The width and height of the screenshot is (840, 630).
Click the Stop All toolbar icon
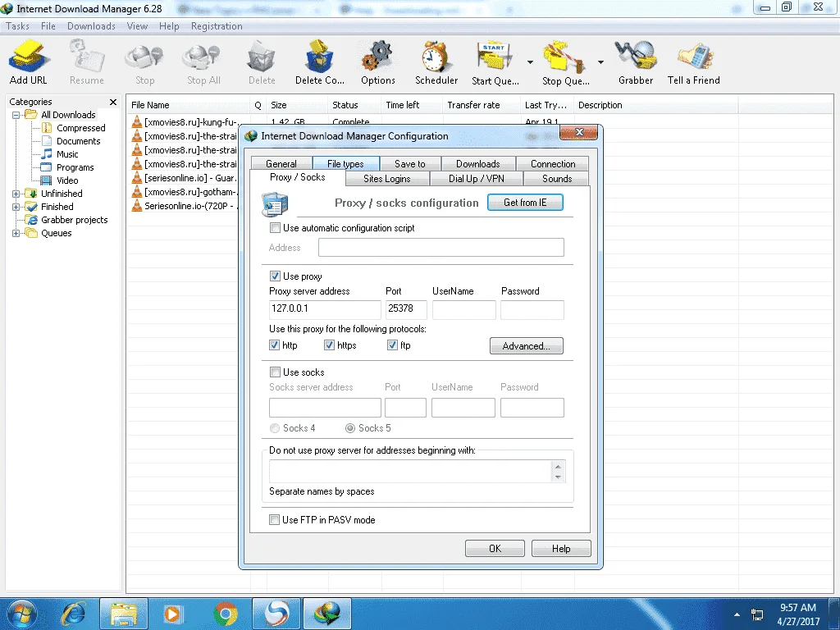pyautogui.click(x=203, y=57)
